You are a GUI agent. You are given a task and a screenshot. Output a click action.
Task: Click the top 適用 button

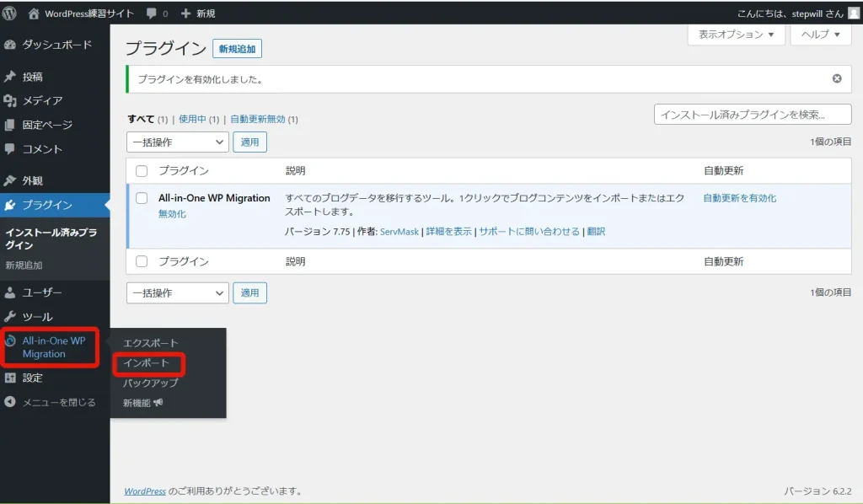coord(249,142)
